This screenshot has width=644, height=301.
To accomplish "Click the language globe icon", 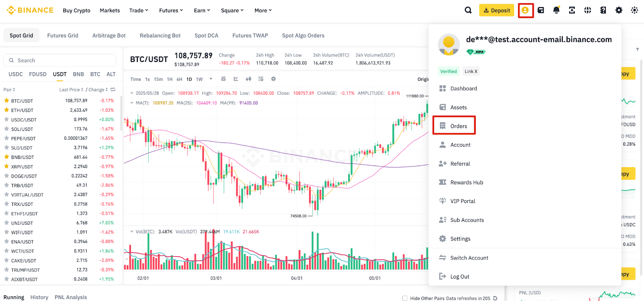I will coord(588,10).
